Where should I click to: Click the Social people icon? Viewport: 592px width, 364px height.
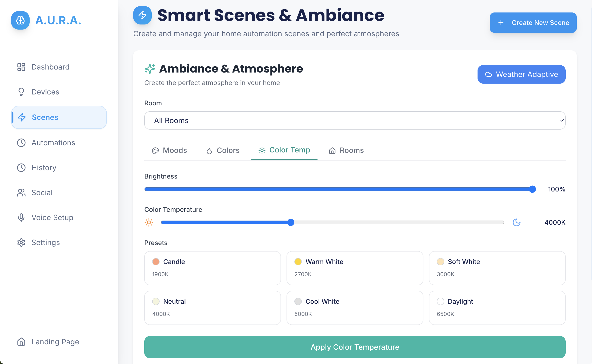pyautogui.click(x=21, y=193)
